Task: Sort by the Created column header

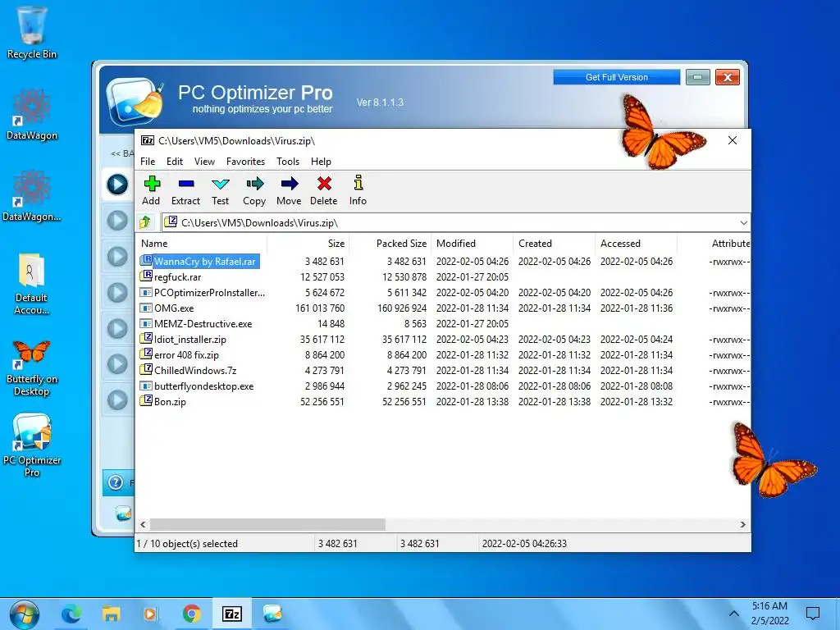Action: pos(554,243)
